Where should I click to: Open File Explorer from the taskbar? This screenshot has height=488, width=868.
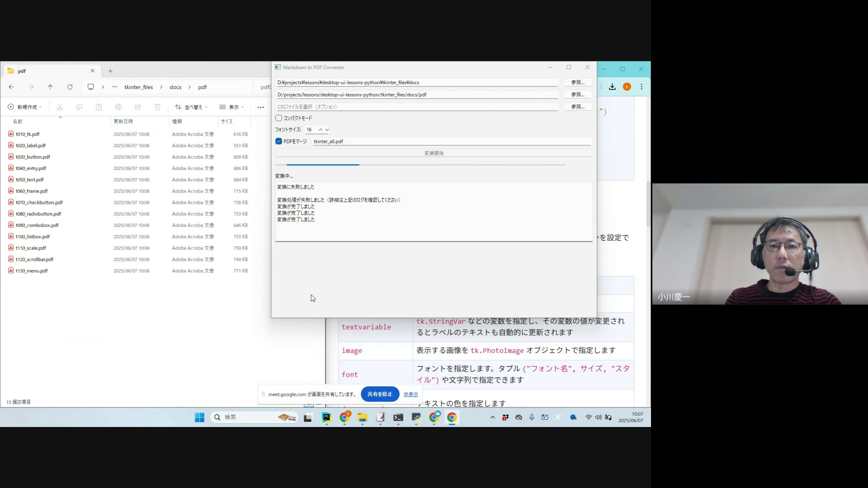[x=362, y=418]
